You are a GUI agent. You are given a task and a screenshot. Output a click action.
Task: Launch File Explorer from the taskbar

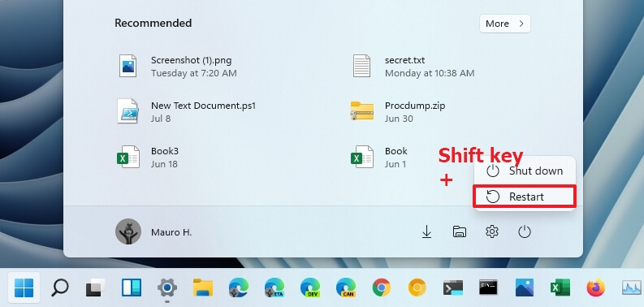(x=203, y=288)
